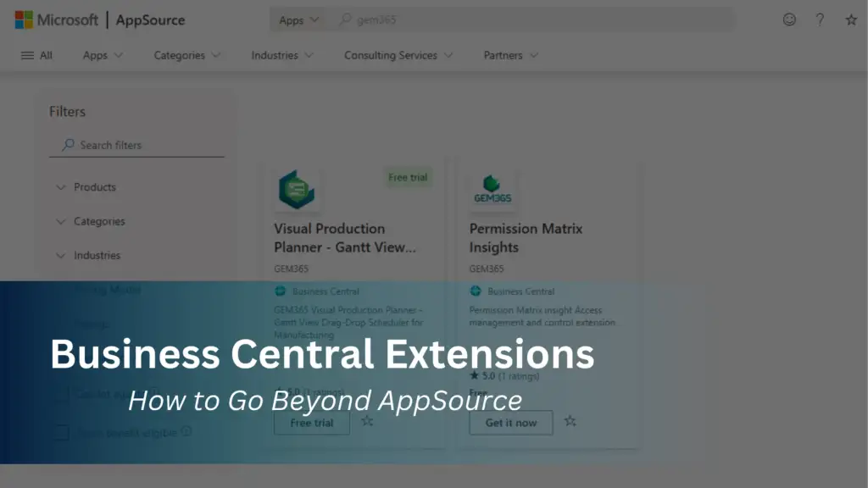Click the Visual Production Planner app logo
Screen dimensions: 868x488
pyautogui.click(x=295, y=190)
